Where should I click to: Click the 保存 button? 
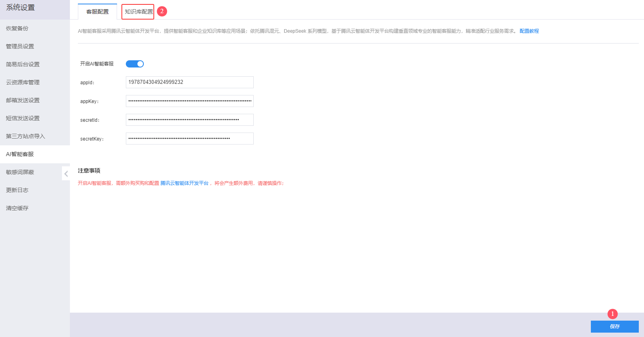[614, 326]
